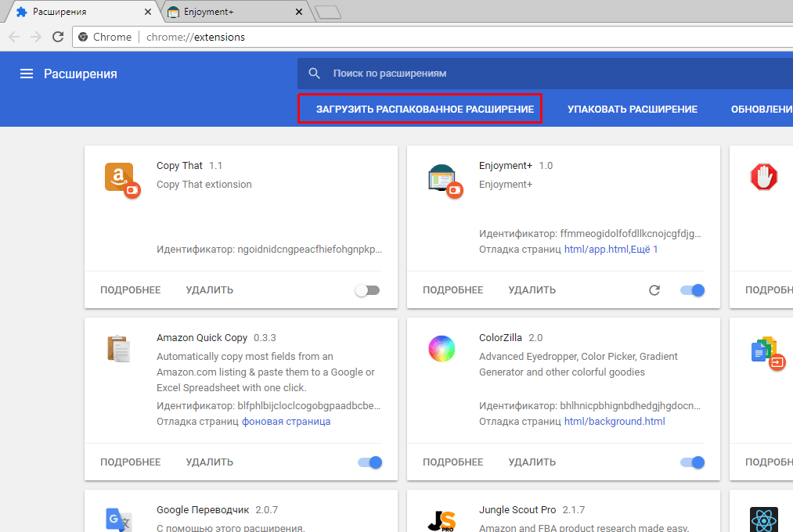Click the Google Переводчик title
This screenshot has height=532, width=793.
203,510
